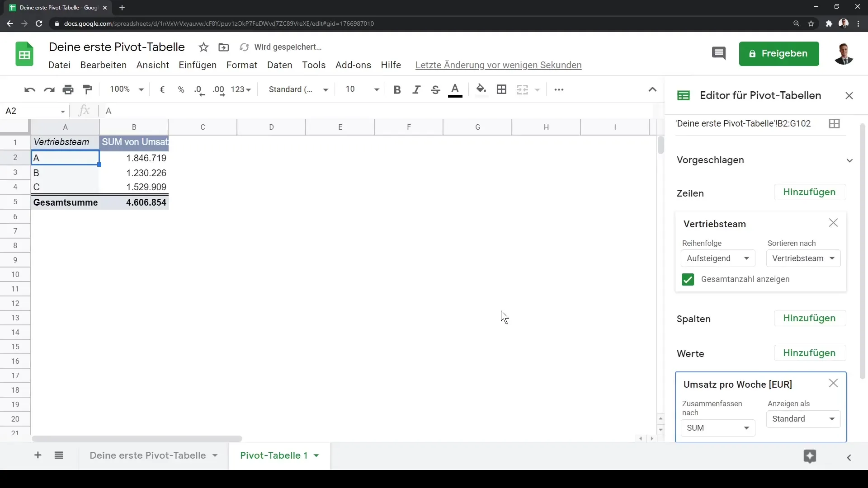Toggle Gesamtanzahl anzeigen checkbox
Screen dimensions: 868x488
[688, 280]
